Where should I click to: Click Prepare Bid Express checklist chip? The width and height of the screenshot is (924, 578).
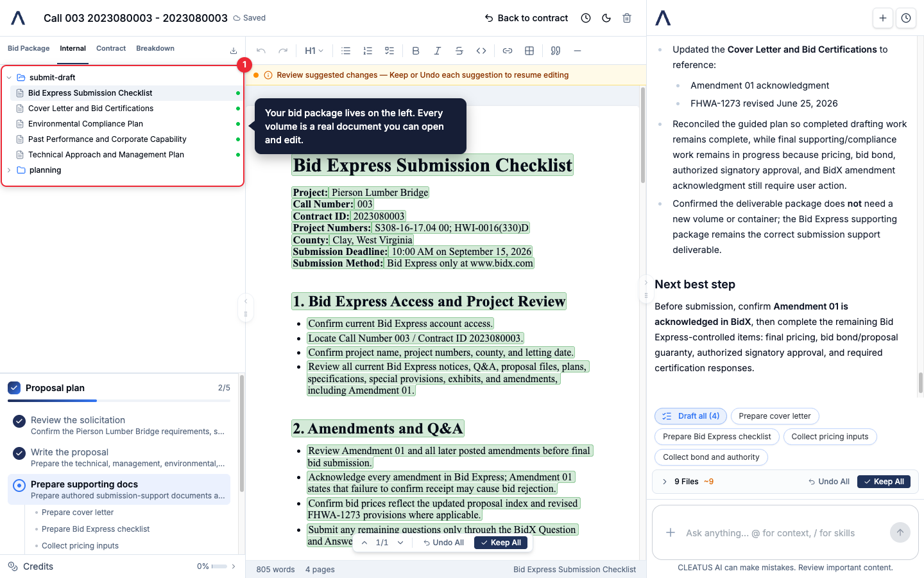click(x=717, y=437)
